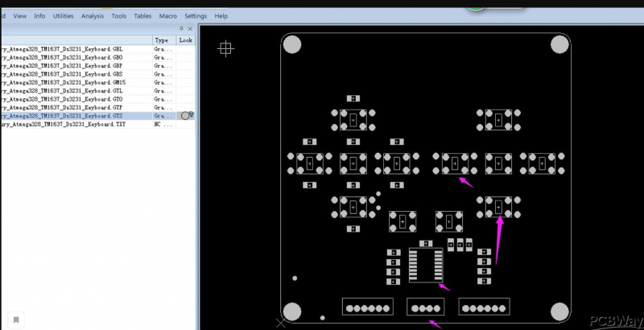Click the Look column header

tap(186, 40)
